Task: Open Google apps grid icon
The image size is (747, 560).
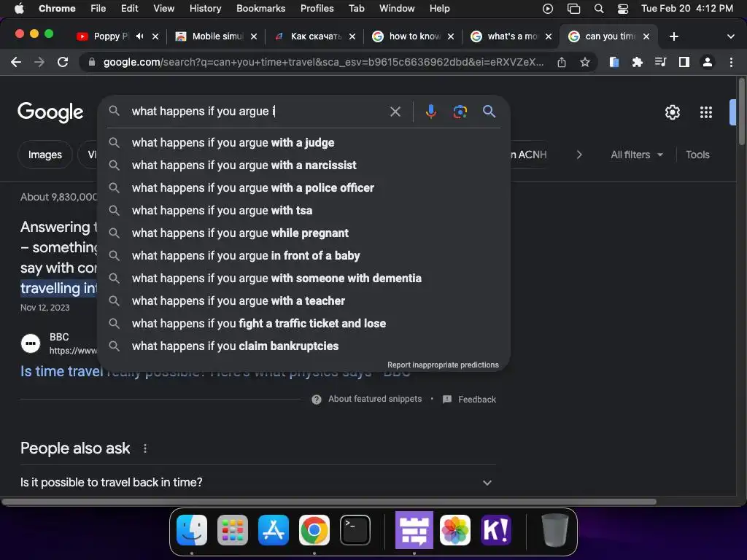Action: click(706, 112)
